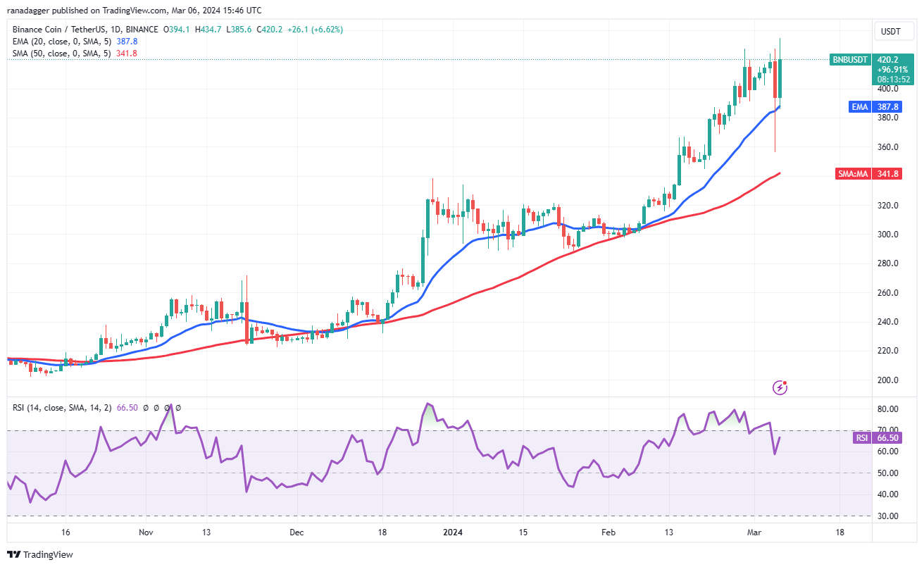Click the 40.00 RSI axis label
This screenshot has width=924, height=567.
[x=887, y=494]
